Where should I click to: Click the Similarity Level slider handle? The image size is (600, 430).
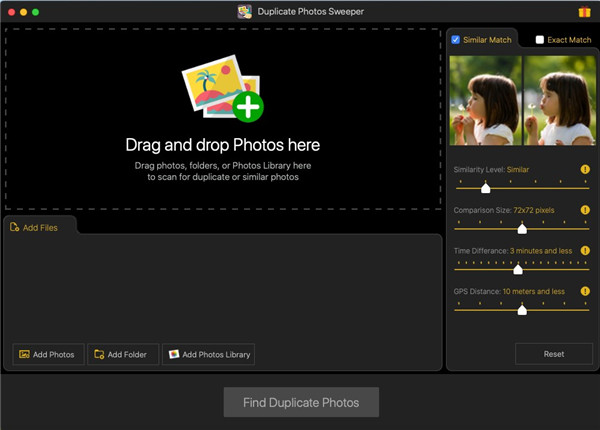tap(486, 188)
